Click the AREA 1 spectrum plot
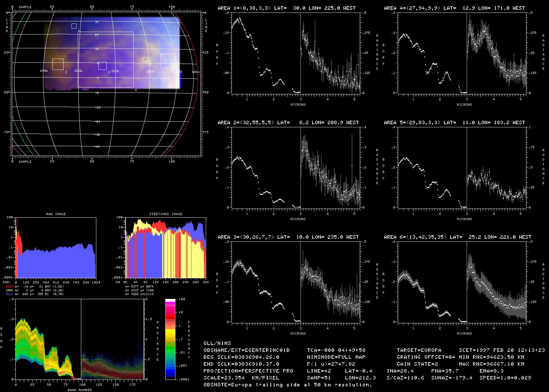The image size is (549, 392). point(296,53)
